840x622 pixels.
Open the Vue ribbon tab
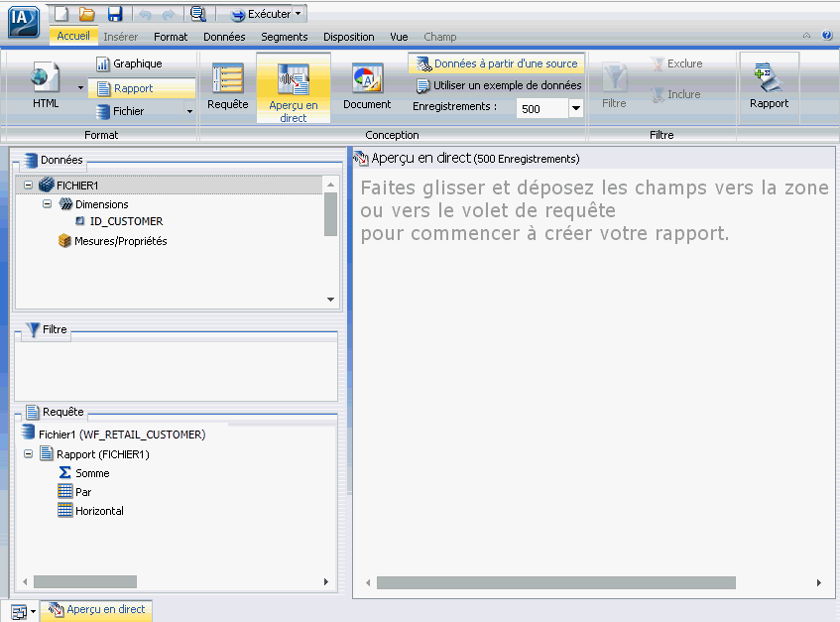[399, 37]
